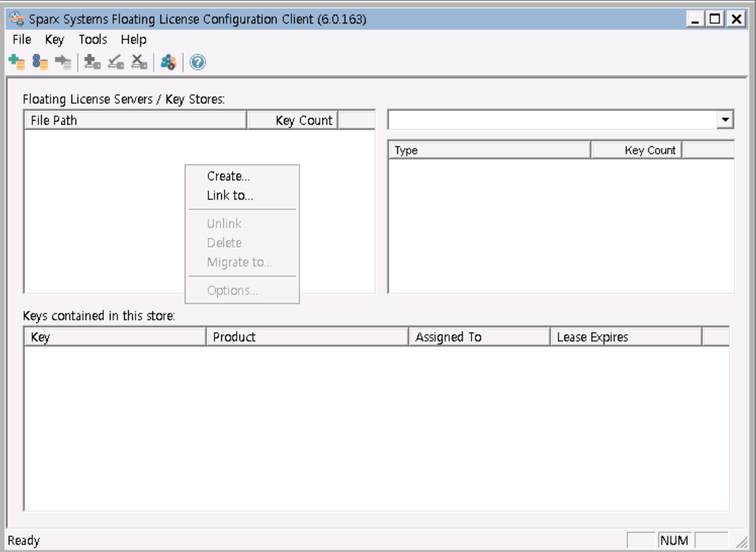Open the user groups configuration icon
The height and width of the screenshot is (552, 756).
tap(169, 62)
